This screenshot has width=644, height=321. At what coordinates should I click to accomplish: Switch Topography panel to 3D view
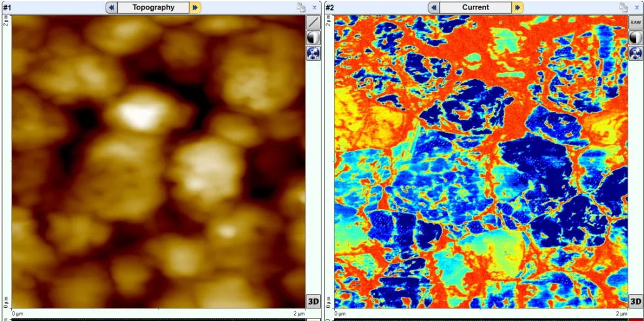(313, 302)
